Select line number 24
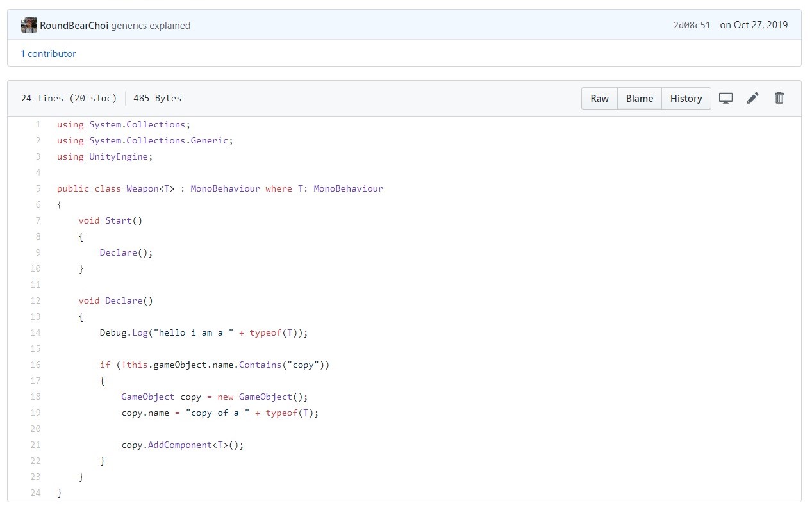The image size is (812, 508). [x=35, y=493]
